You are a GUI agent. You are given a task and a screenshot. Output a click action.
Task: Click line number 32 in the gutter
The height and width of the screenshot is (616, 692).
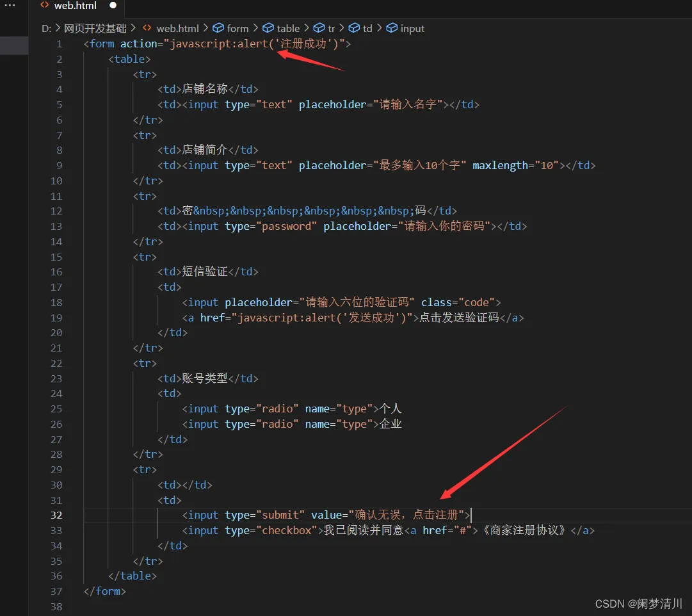56,515
